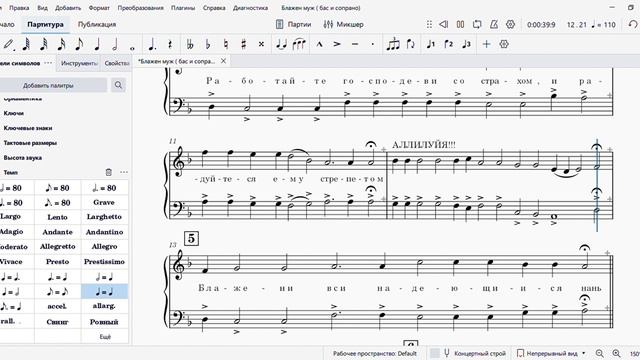Collapse the Темп palette
Viewport: 640px width, 360px height.
click(x=10, y=172)
